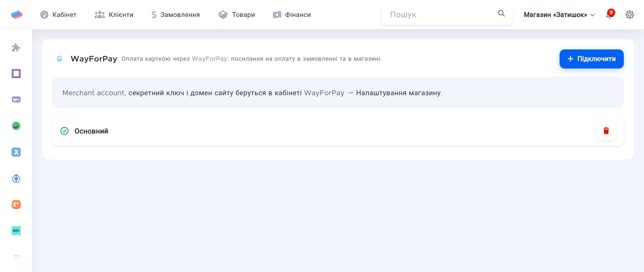The width and height of the screenshot is (644, 272).
Task: Open notifications bell with badge 9
Action: (x=610, y=15)
